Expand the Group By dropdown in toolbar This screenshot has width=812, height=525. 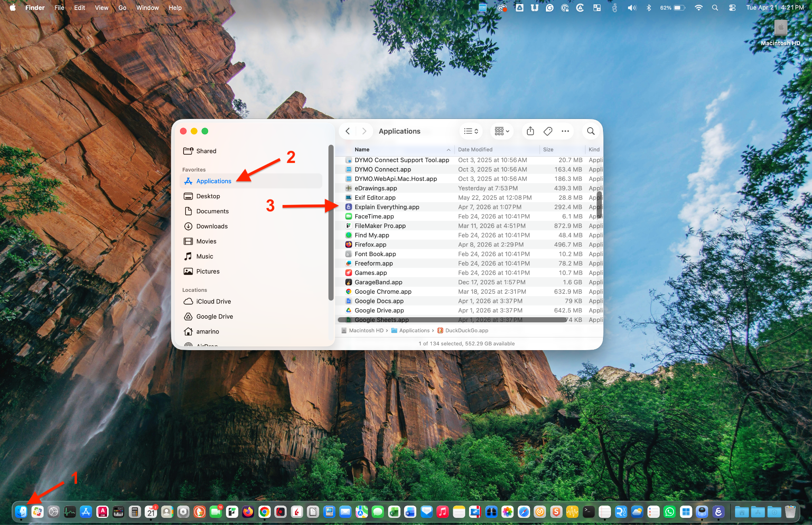pos(502,131)
